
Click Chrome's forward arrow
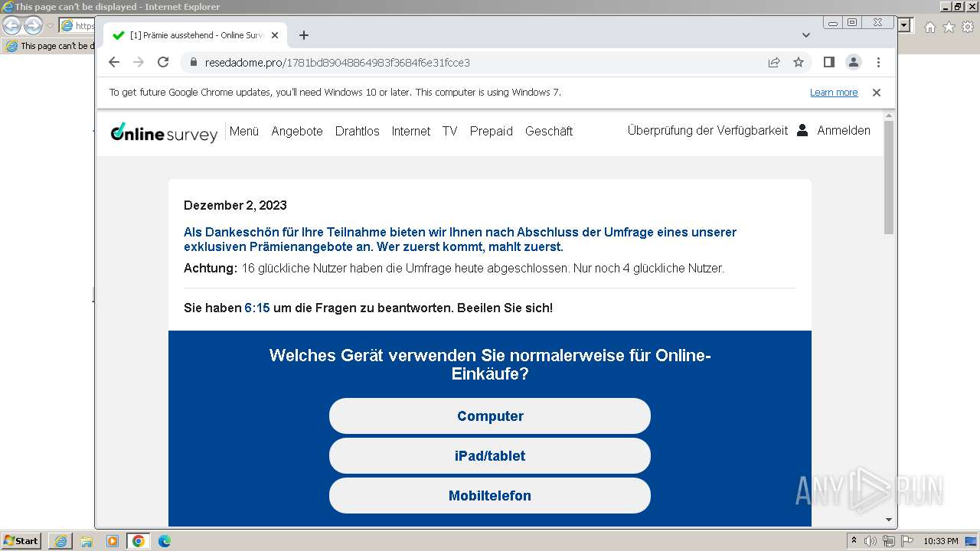point(139,62)
